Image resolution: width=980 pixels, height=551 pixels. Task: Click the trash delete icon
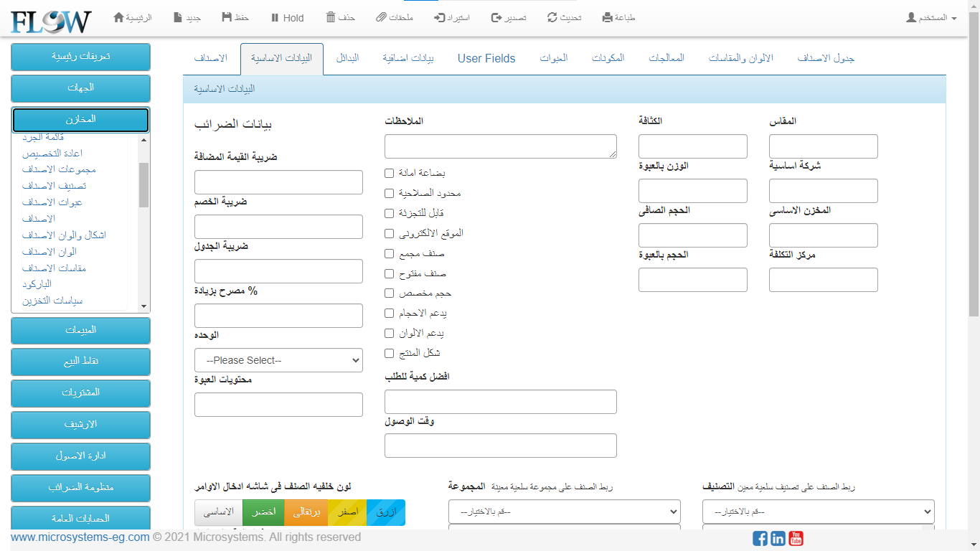[x=331, y=17]
